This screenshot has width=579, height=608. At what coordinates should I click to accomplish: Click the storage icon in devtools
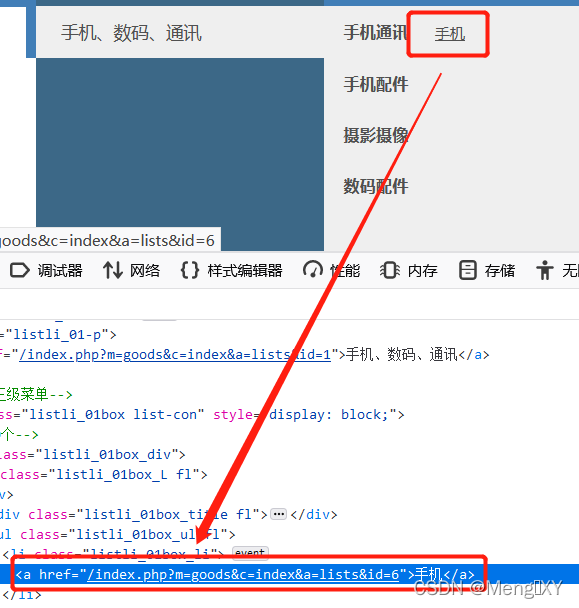pos(468,270)
